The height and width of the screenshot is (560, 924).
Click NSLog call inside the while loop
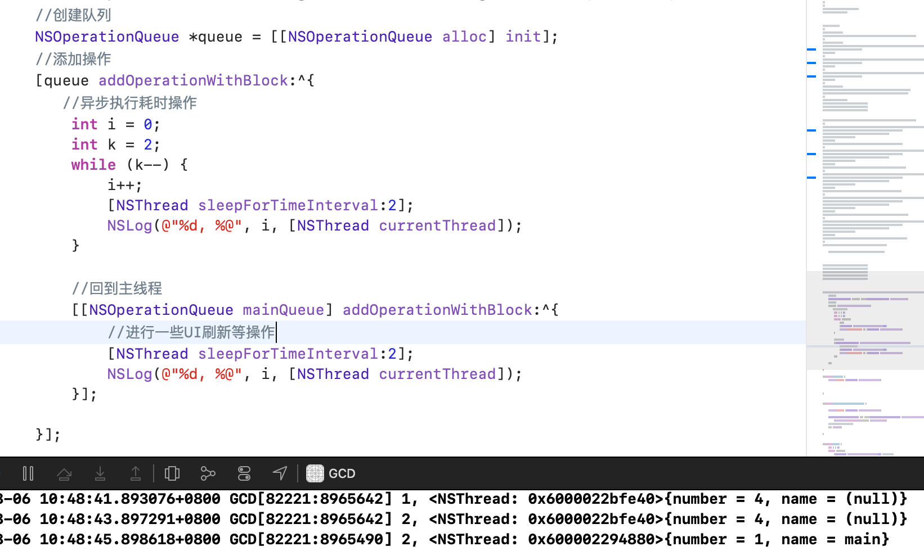[129, 225]
